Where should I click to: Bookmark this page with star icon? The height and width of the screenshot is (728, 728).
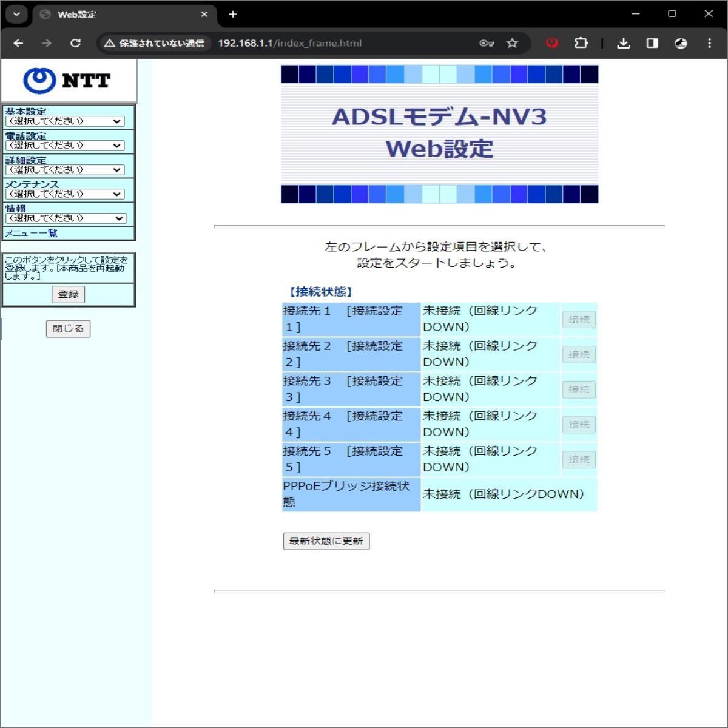pyautogui.click(x=513, y=43)
